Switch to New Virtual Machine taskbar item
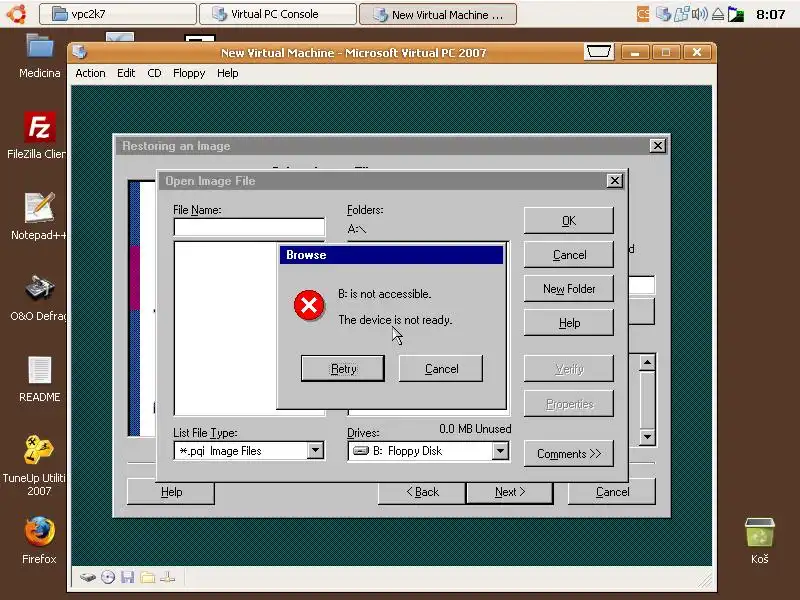This screenshot has width=800, height=600. (x=438, y=14)
